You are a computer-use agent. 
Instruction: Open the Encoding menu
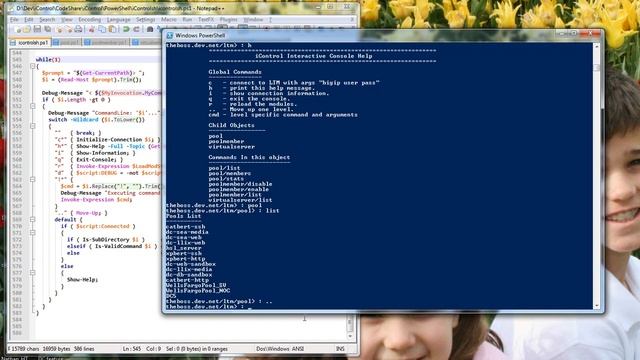tap(89, 19)
